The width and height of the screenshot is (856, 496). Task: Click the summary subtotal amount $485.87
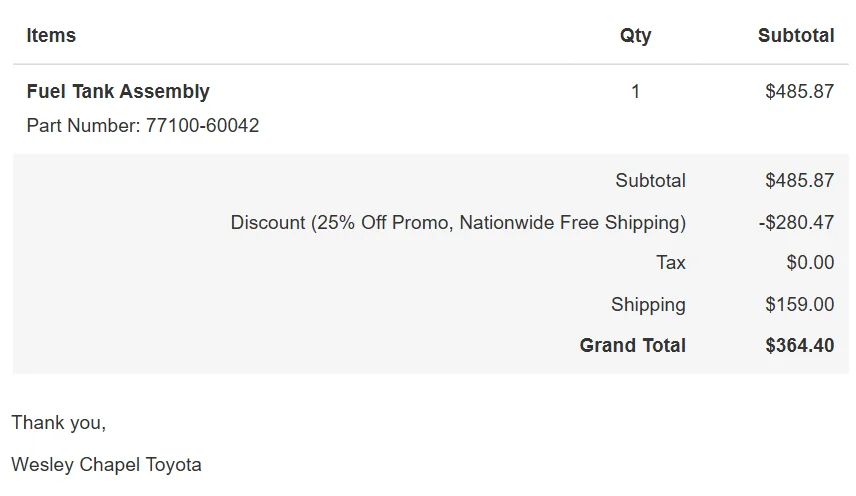point(799,181)
